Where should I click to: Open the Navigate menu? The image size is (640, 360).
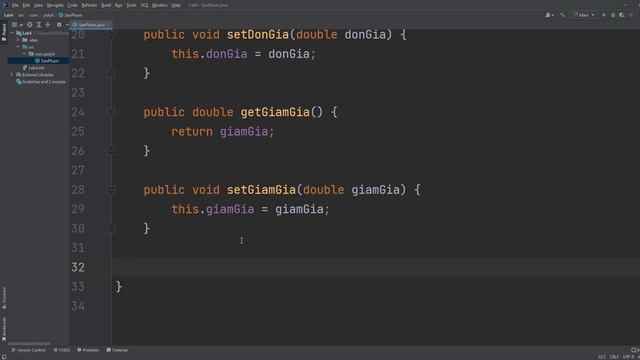tap(55, 5)
